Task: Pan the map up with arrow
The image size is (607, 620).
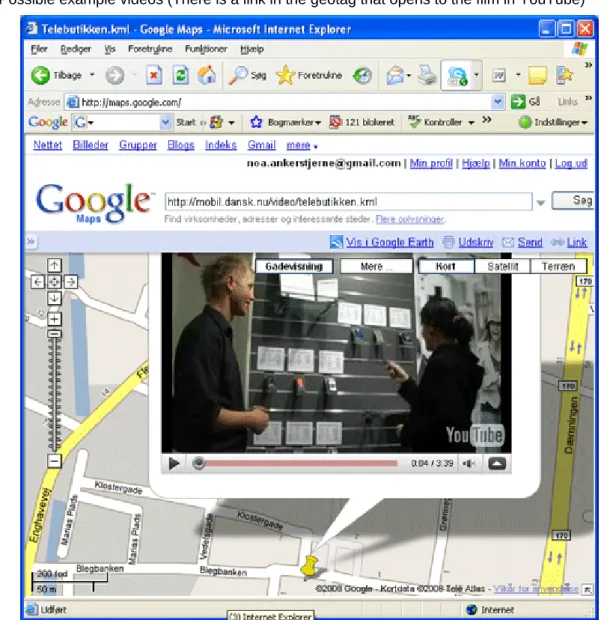Action: (x=54, y=265)
